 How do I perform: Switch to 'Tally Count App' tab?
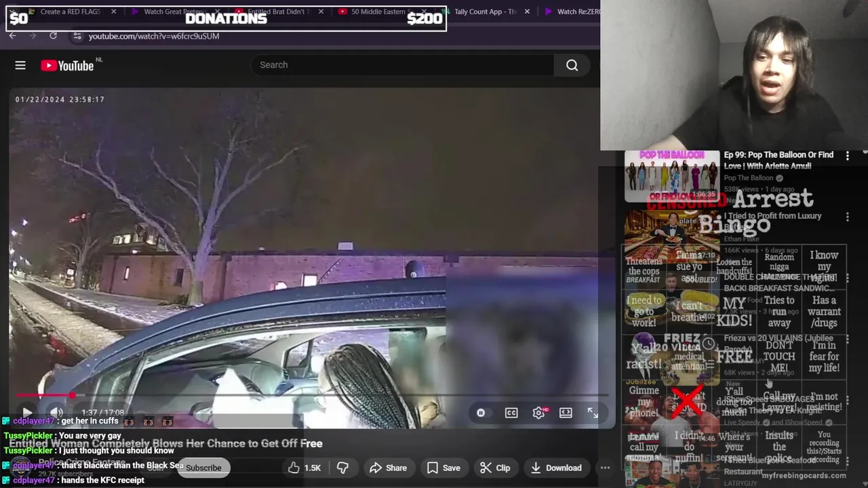485,12
